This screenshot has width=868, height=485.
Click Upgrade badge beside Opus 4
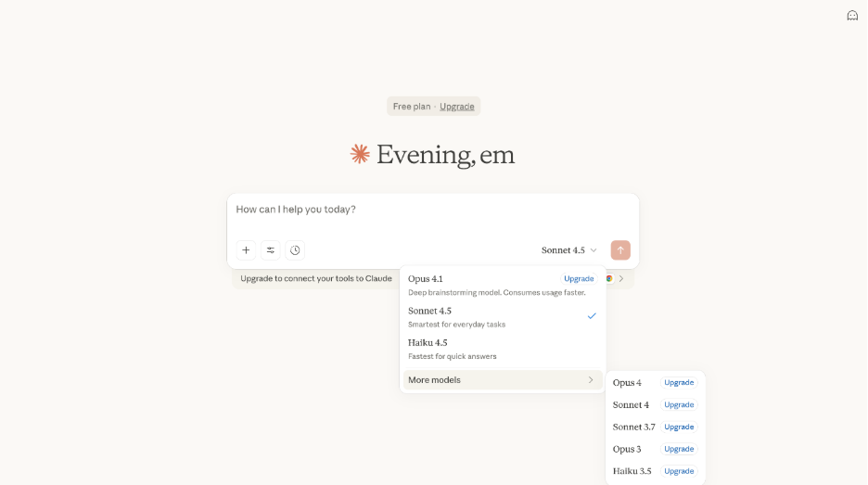[679, 383]
